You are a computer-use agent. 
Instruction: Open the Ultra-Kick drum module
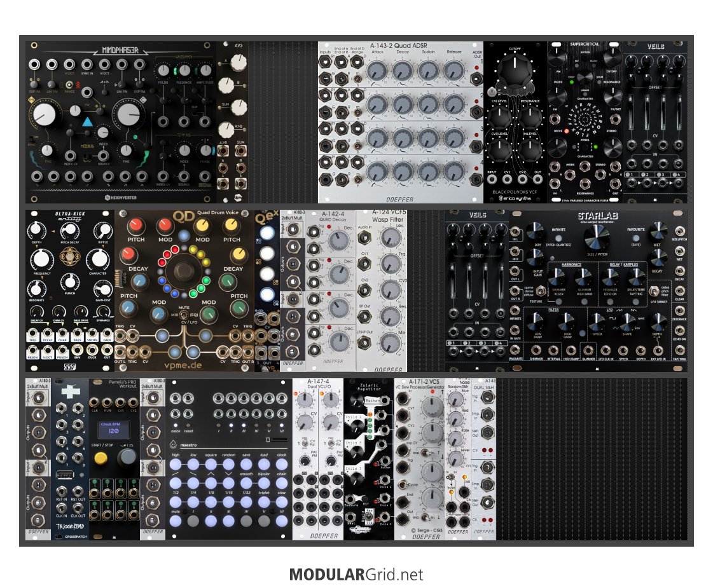tap(69, 291)
